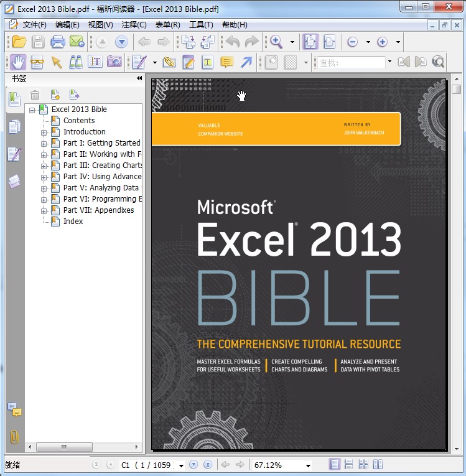Expand the Introduction bookmark node

(44, 132)
